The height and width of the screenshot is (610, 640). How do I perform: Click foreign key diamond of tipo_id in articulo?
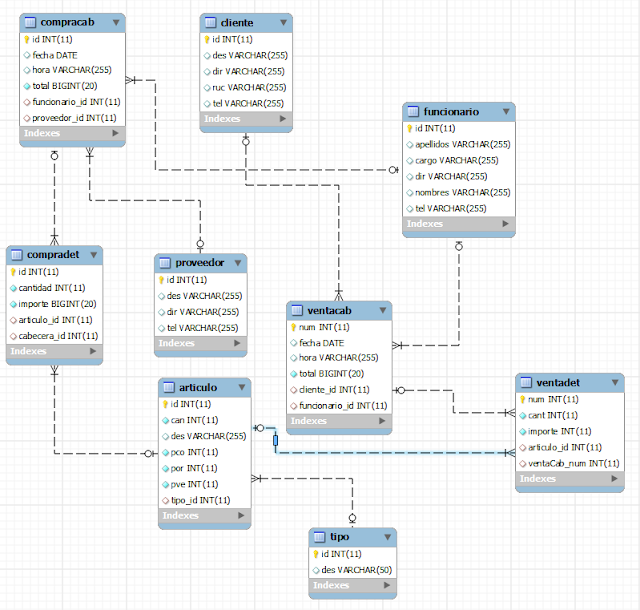pos(166,500)
